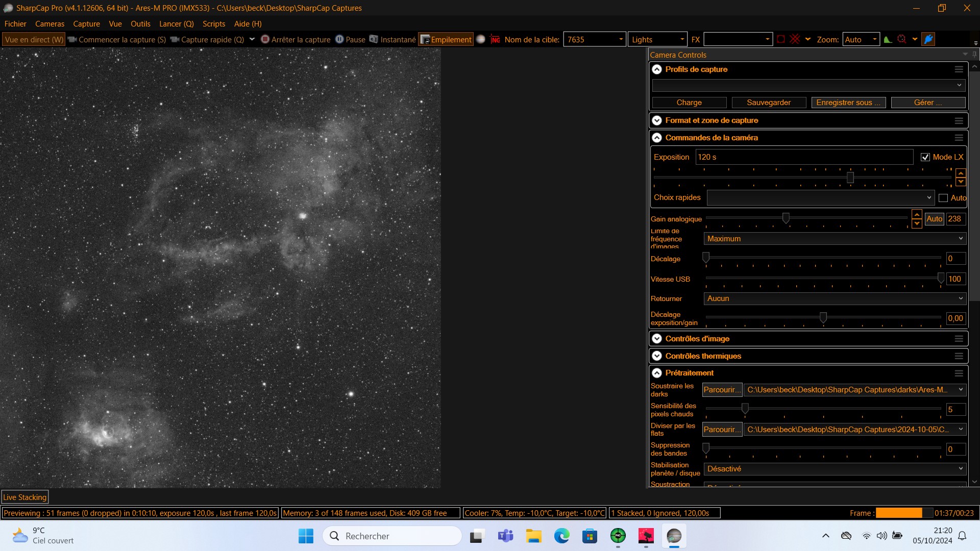Click the gain value field showing 238
The height and width of the screenshot is (551, 980).
tap(955, 219)
